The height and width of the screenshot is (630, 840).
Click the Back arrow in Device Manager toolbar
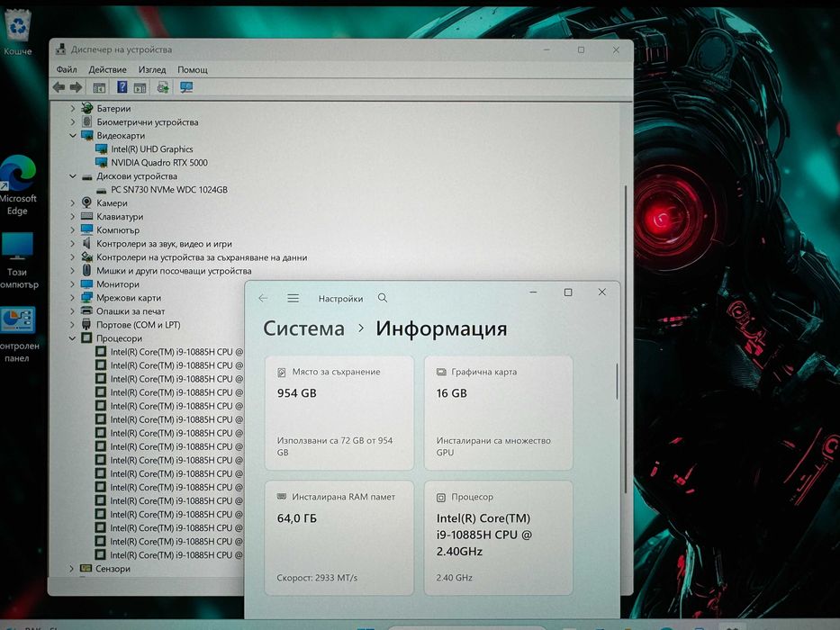point(59,86)
